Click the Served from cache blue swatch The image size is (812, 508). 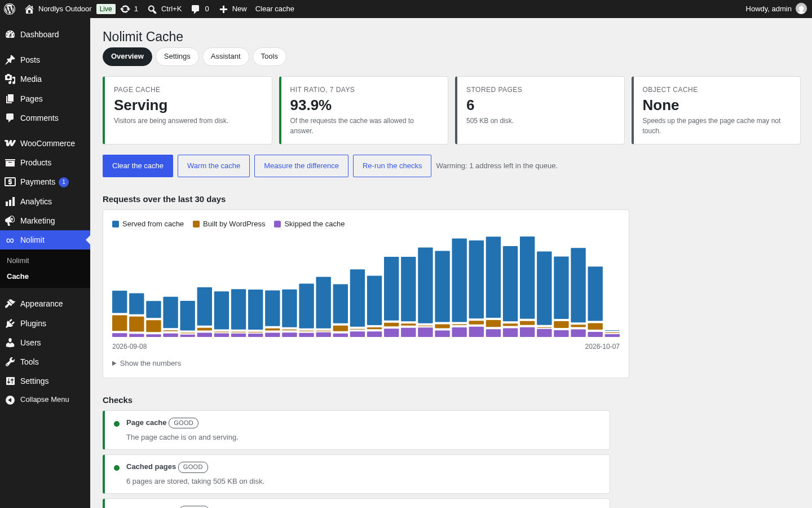click(116, 224)
